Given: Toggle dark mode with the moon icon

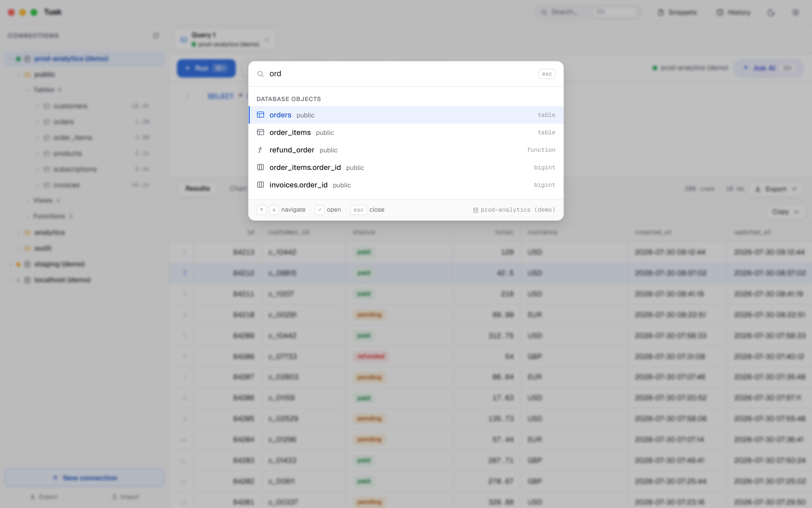Looking at the screenshot, I should (771, 12).
